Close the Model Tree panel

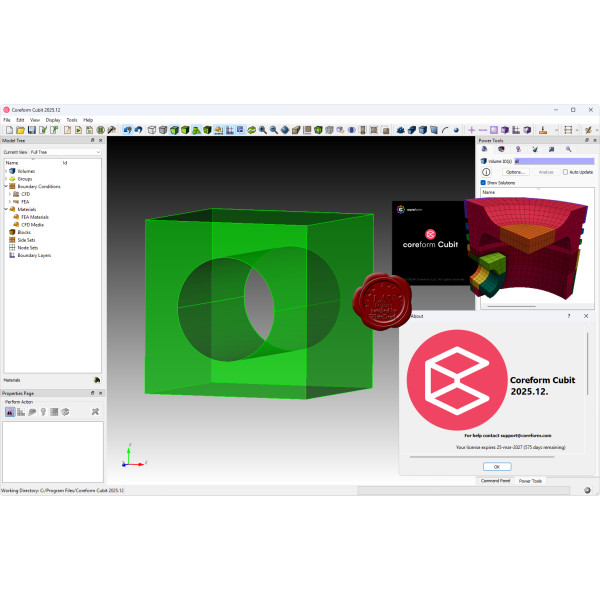101,140
